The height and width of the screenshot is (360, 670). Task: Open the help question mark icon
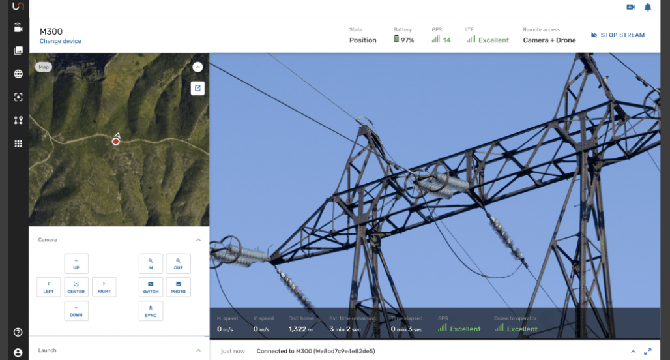tap(18, 332)
